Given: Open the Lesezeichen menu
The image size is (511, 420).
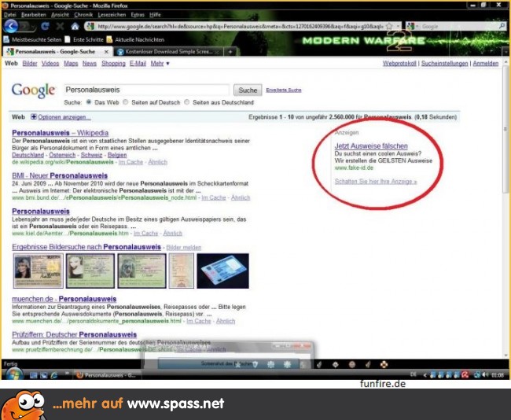Looking at the screenshot, I should tap(112, 15).
